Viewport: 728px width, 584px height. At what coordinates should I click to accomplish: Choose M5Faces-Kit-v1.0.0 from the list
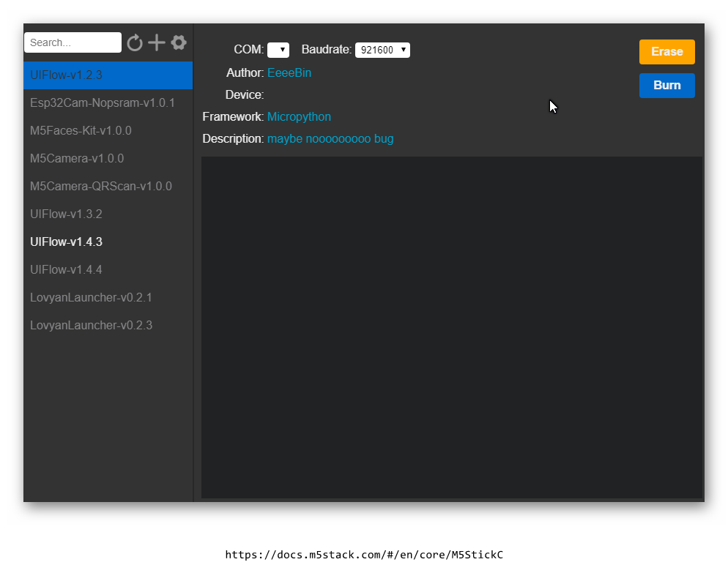point(81,131)
